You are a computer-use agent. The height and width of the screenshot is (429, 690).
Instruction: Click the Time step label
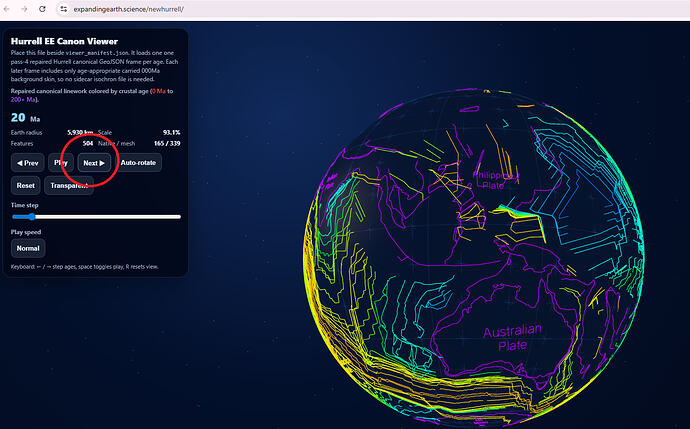point(24,205)
